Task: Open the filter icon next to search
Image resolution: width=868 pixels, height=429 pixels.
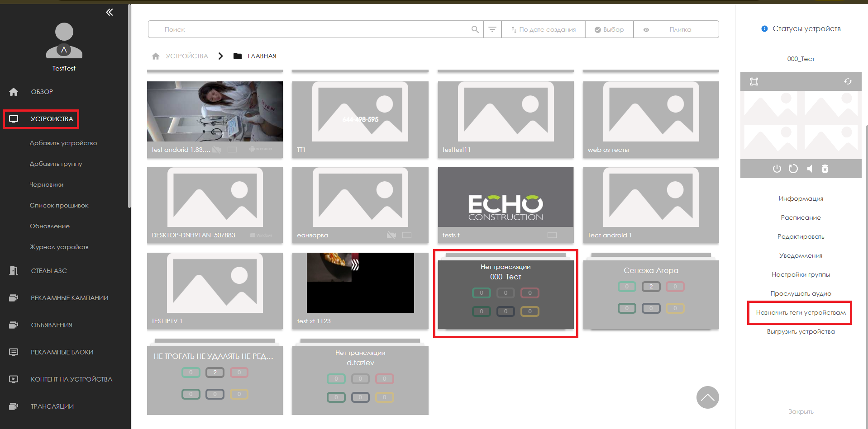Action: pos(492,29)
